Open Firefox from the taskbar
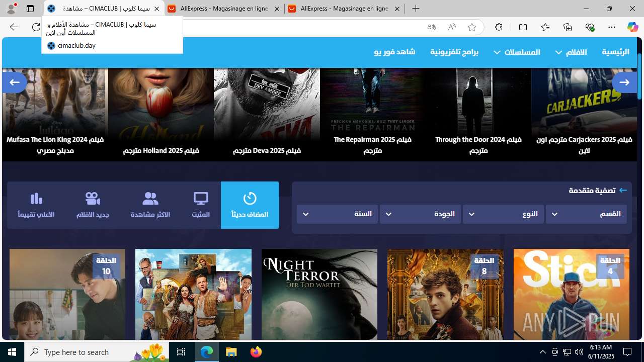This screenshot has height=362, width=644. pos(256,352)
